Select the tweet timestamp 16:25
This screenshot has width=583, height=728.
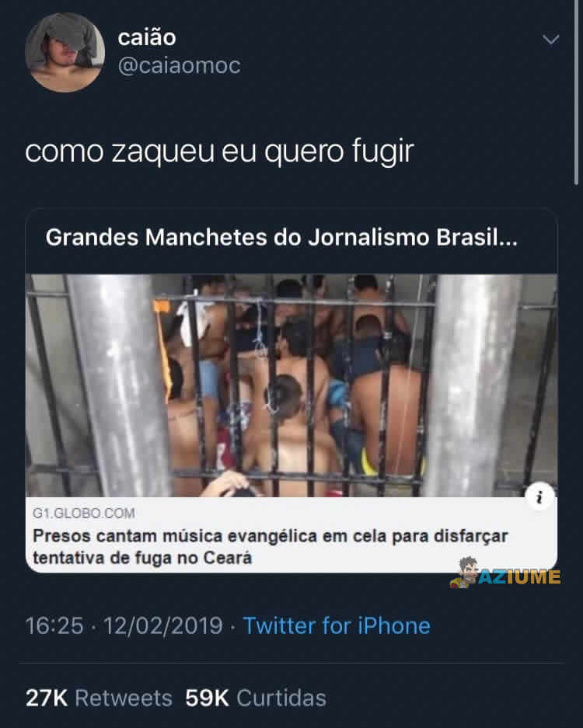(x=51, y=625)
